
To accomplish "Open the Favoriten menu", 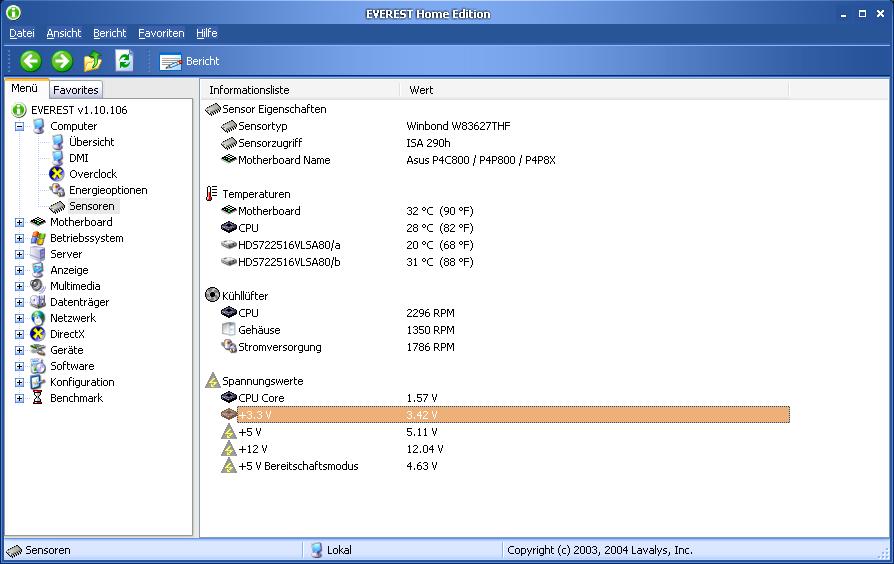I will pyautogui.click(x=161, y=33).
